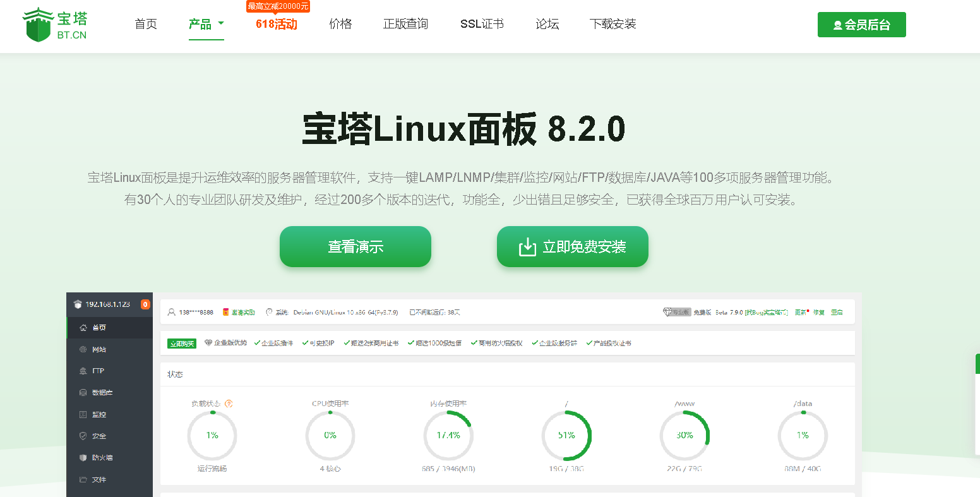Click the 查看演示 button
The height and width of the screenshot is (497, 980).
coord(356,247)
